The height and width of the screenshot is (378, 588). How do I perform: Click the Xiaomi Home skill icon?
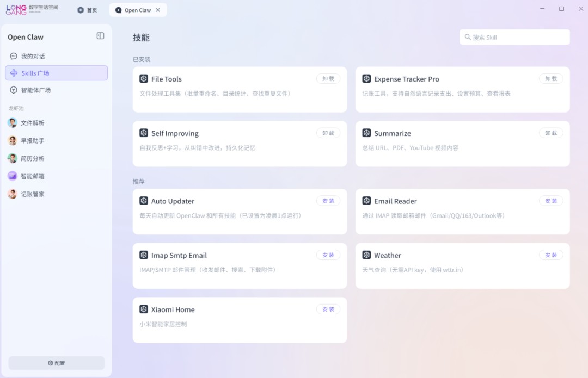[144, 309]
